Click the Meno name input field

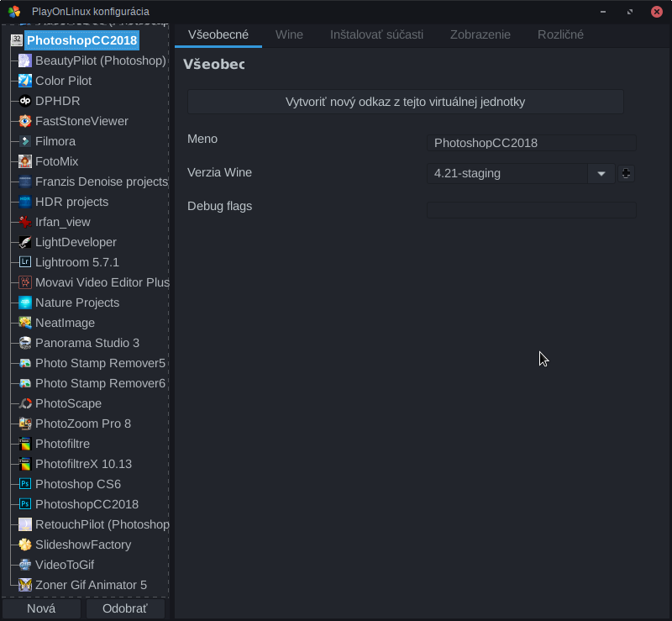(531, 143)
